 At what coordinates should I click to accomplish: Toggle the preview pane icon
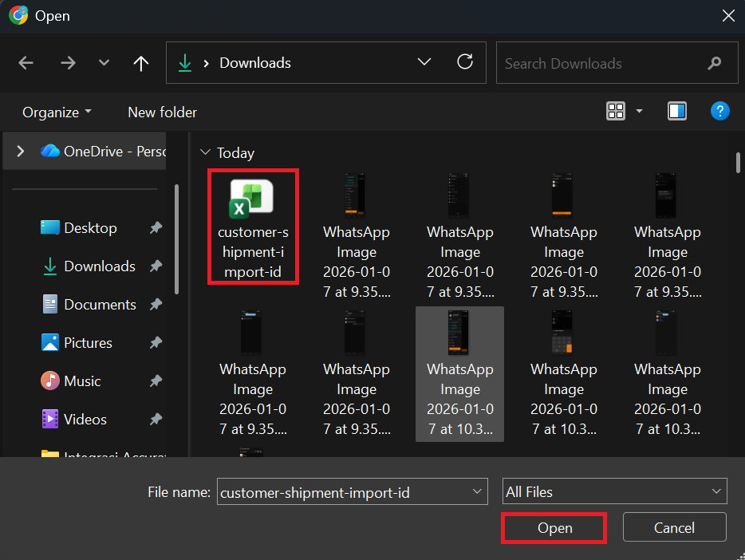677,112
